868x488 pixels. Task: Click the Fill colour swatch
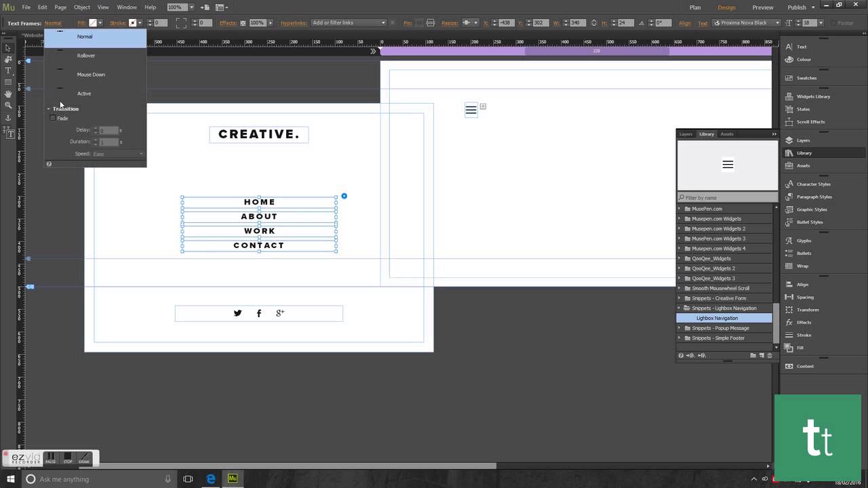click(94, 23)
